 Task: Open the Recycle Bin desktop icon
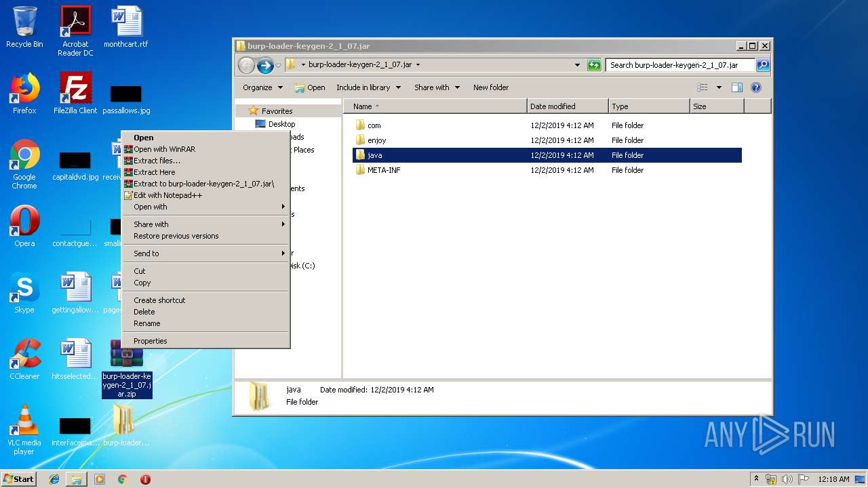tap(24, 27)
